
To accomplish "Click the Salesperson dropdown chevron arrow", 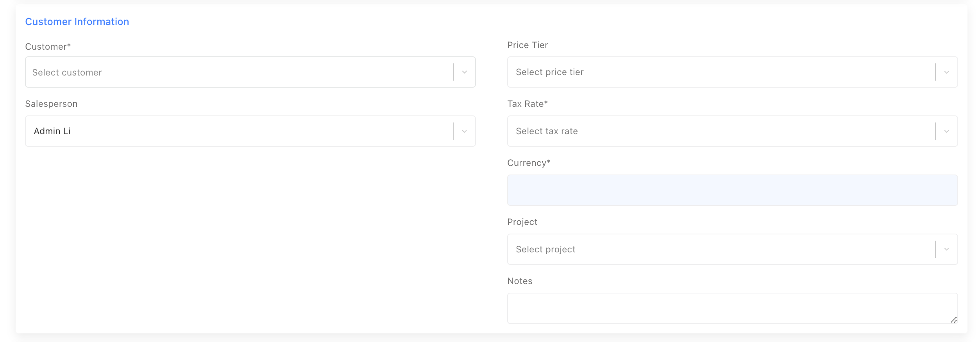I will pyautogui.click(x=464, y=131).
